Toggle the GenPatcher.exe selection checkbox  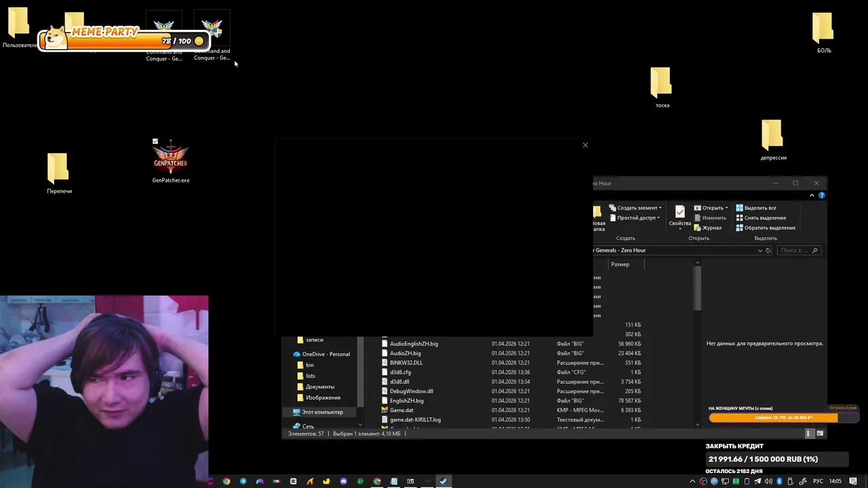(155, 141)
